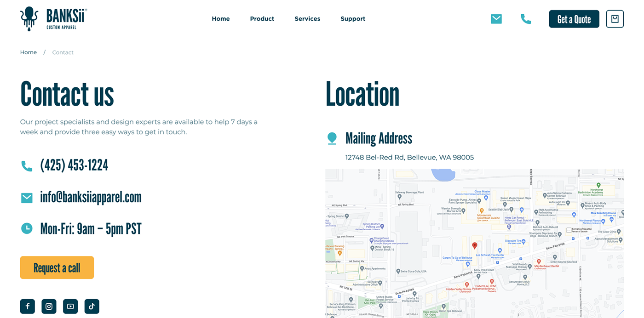Open the Facebook social icon
This screenshot has width=644, height=318.
click(x=28, y=307)
